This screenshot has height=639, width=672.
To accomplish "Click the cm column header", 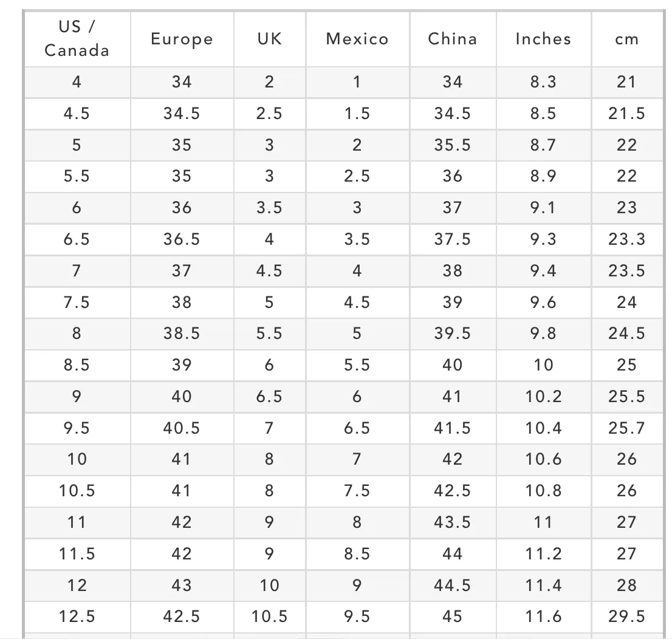I will (x=627, y=39).
